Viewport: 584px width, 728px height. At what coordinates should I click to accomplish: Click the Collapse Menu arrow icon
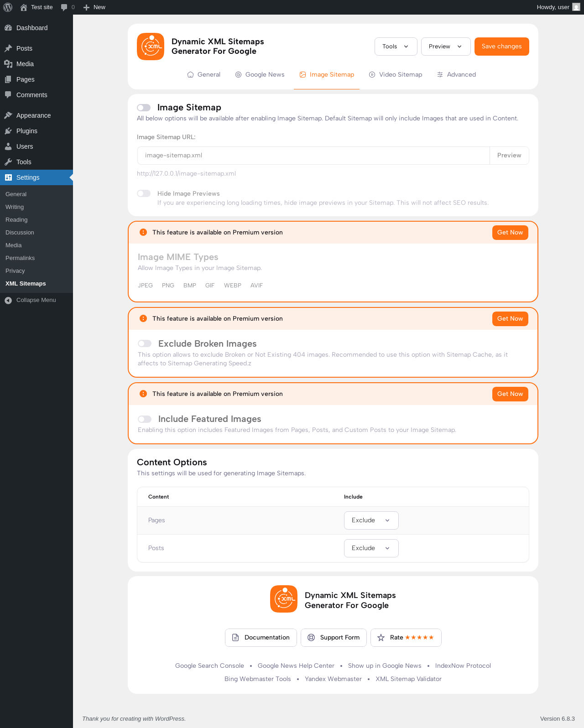[8, 300]
